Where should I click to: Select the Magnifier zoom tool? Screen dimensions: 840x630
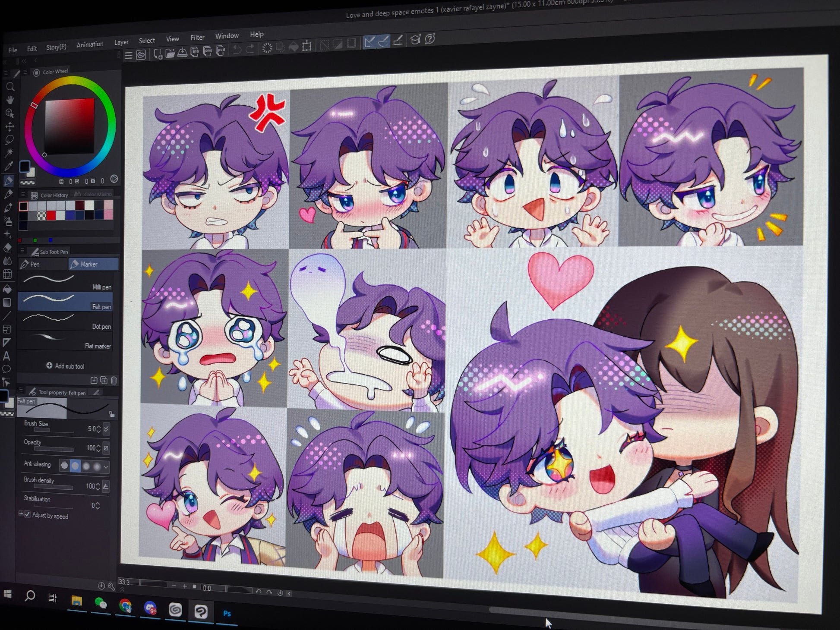tap(10, 87)
